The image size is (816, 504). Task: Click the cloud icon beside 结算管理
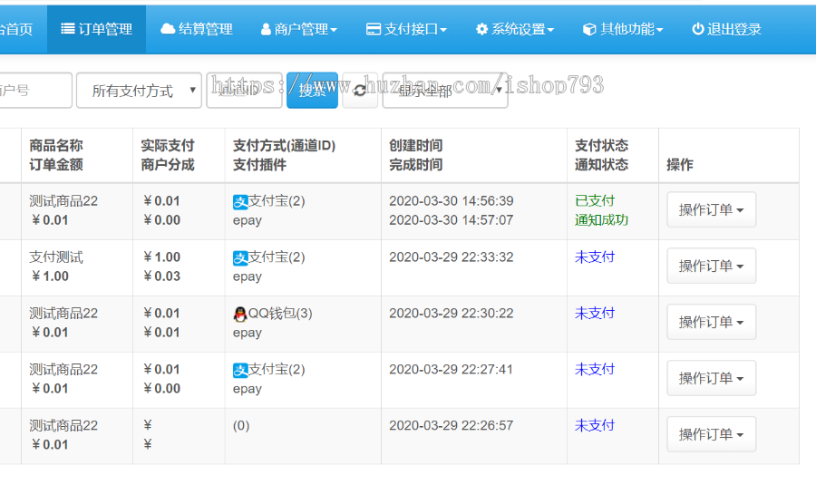click(x=168, y=29)
